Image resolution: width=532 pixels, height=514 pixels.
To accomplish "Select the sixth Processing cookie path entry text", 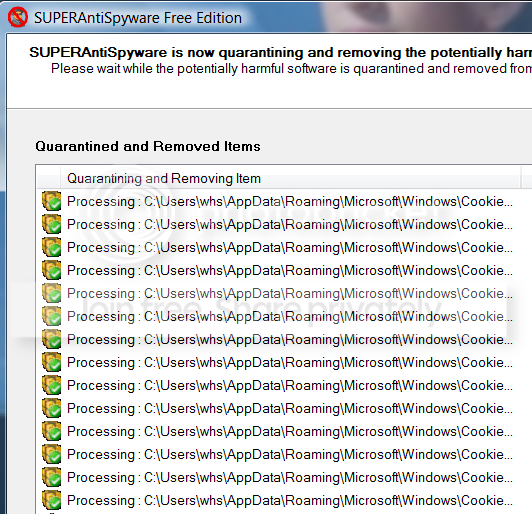I will coord(290,316).
